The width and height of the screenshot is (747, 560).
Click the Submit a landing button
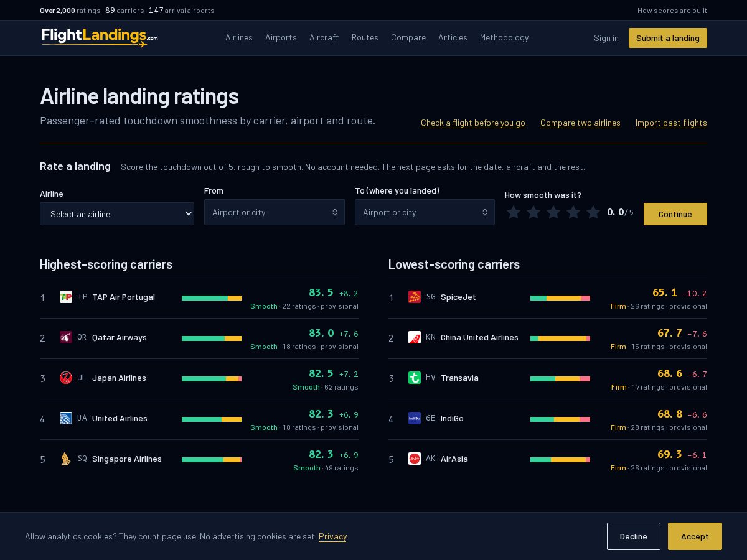pyautogui.click(x=668, y=38)
